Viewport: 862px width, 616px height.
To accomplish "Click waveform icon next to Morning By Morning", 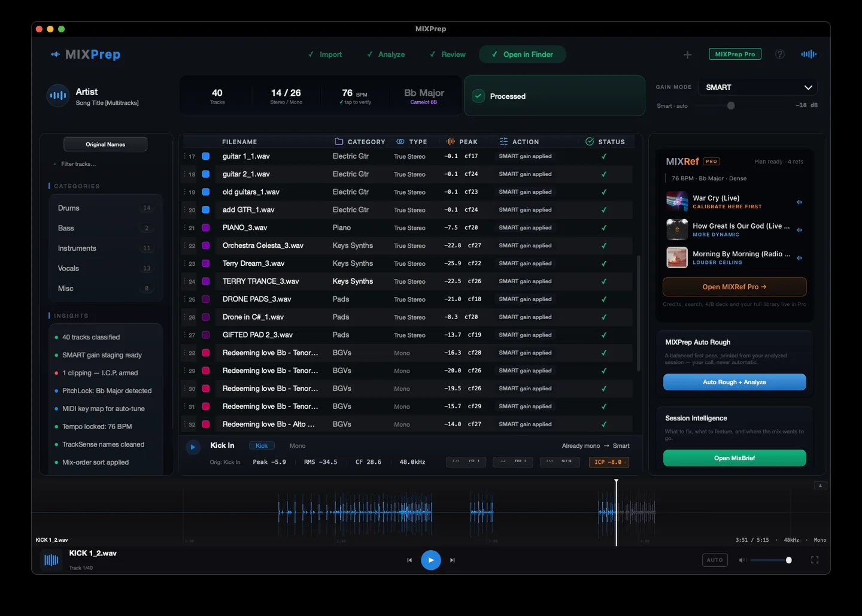I will 799,258.
